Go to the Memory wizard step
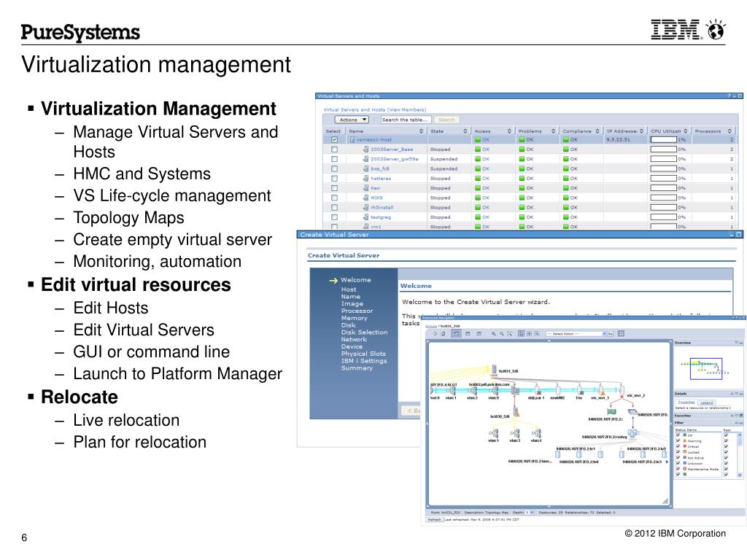Screen dimensions: 747x560 (354, 318)
